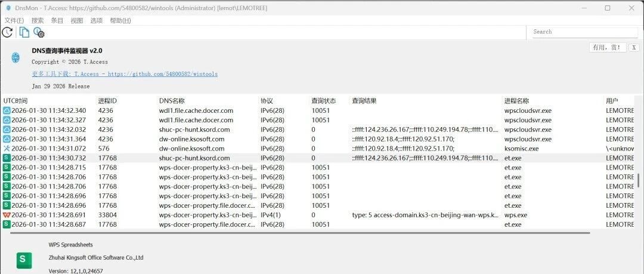
Task: Select timestamp 2026-01-30 11:34:28.715
Action: tap(49, 167)
